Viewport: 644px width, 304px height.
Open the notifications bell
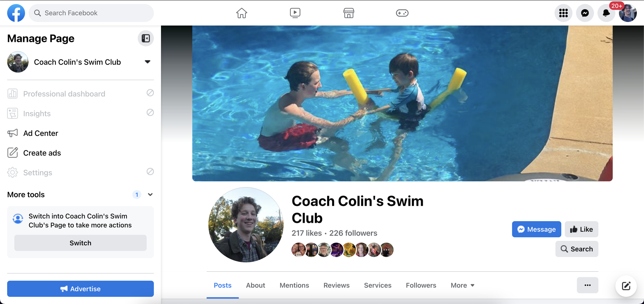click(x=606, y=13)
